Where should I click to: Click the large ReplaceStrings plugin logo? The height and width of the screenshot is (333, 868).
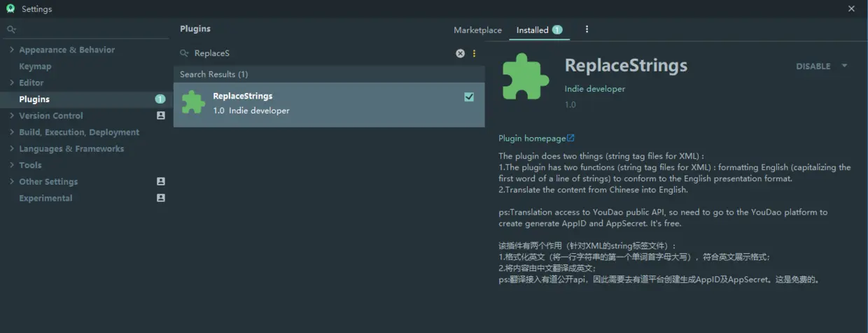[x=526, y=76]
